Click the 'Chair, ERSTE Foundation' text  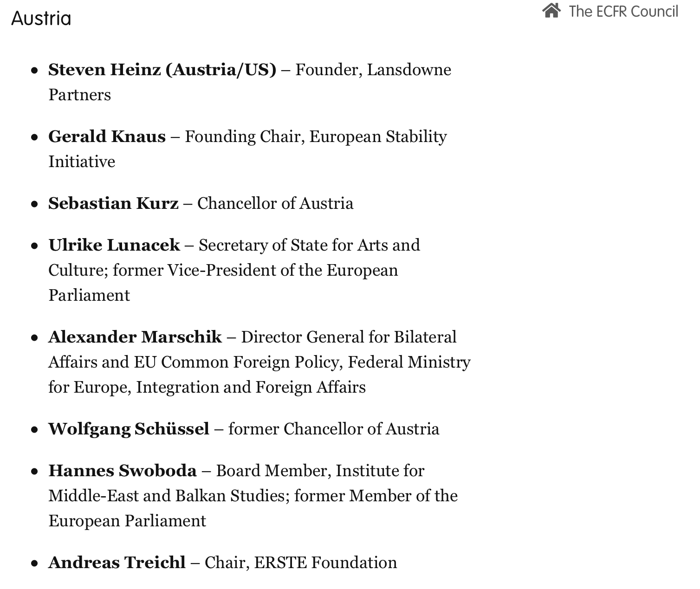pyautogui.click(x=301, y=563)
